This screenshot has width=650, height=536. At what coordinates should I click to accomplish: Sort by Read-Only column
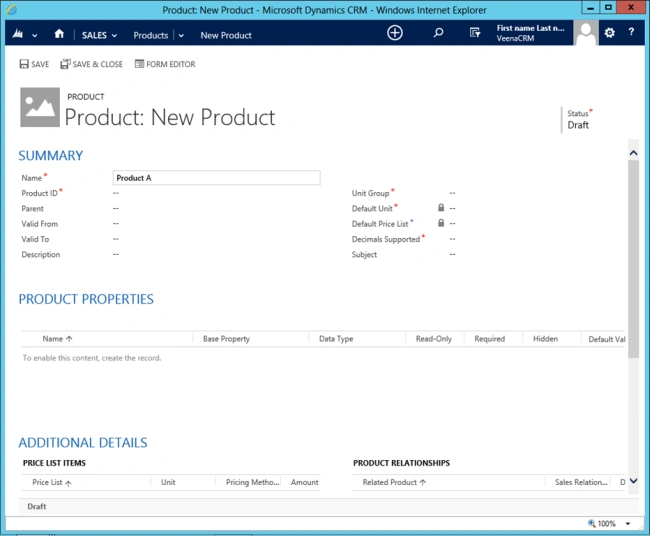click(434, 339)
